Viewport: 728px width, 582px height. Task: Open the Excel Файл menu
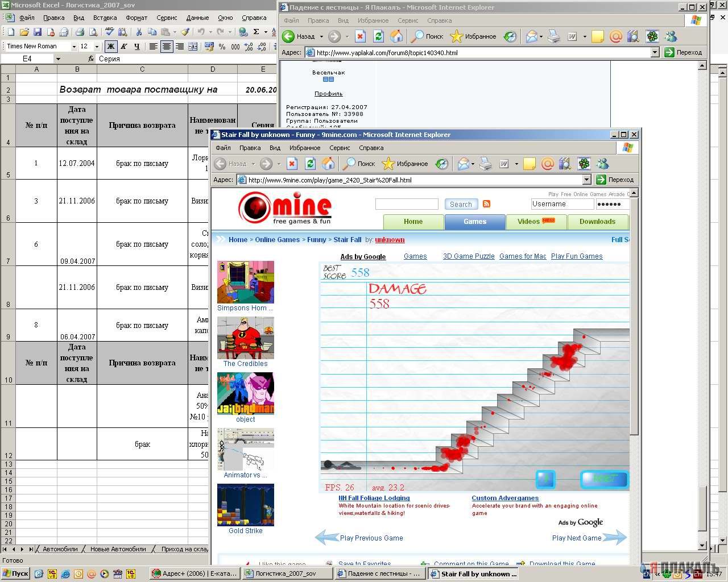[x=27, y=18]
